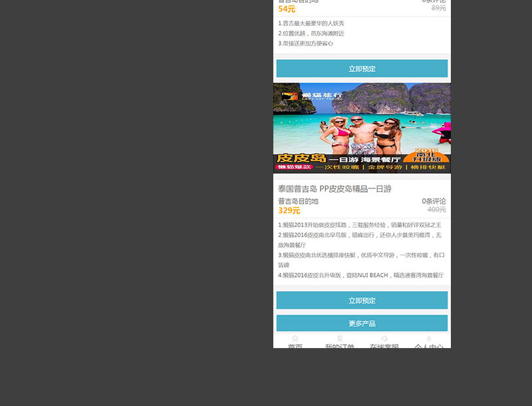Open title 泰国普吉岛 PP皮皮岛精品一日游
This screenshot has width=532, height=406.
[x=334, y=189]
